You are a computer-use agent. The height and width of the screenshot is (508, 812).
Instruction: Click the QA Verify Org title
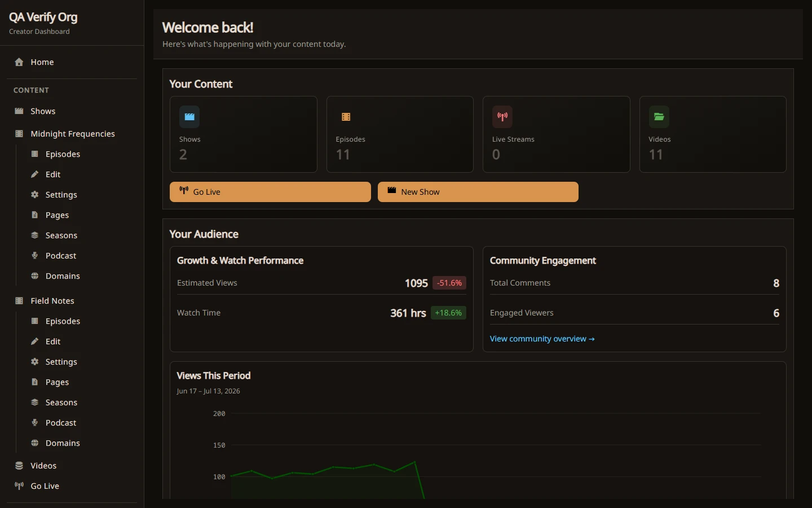coord(43,17)
